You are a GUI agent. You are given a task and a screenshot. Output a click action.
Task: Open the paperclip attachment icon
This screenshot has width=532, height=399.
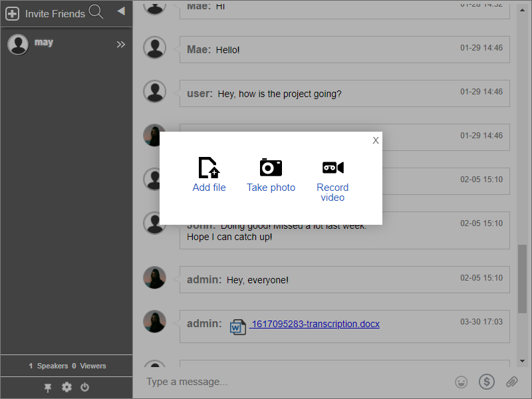tap(511, 382)
